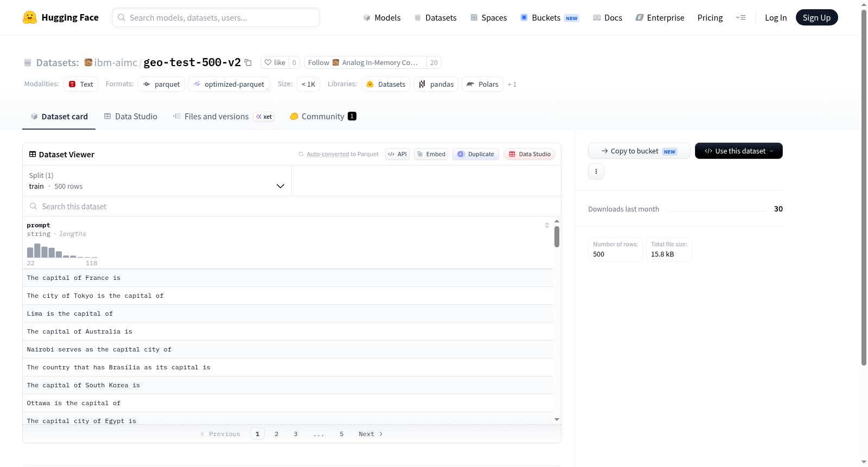Click the Search this dataset field
This screenshot has width=868, height=467.
pos(292,206)
